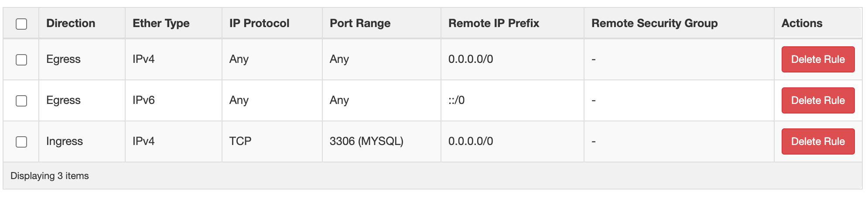Check the IPv6 Egress rule checkbox
Image resolution: width=868 pixels, height=200 pixels.
(21, 100)
